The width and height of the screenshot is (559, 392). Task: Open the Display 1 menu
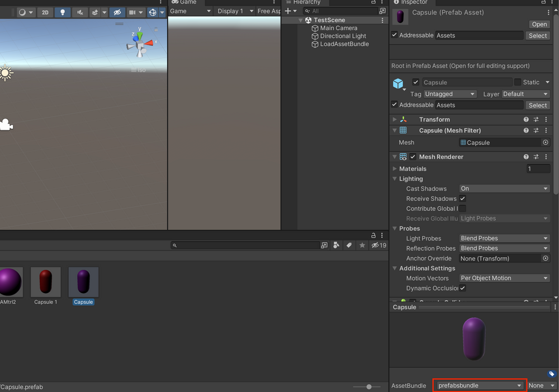(x=234, y=10)
